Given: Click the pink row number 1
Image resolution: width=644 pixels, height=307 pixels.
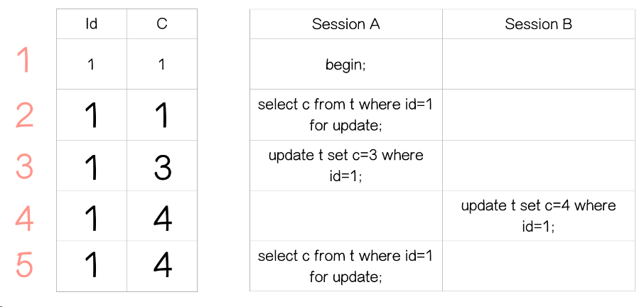Looking at the screenshot, I should tap(23, 61).
